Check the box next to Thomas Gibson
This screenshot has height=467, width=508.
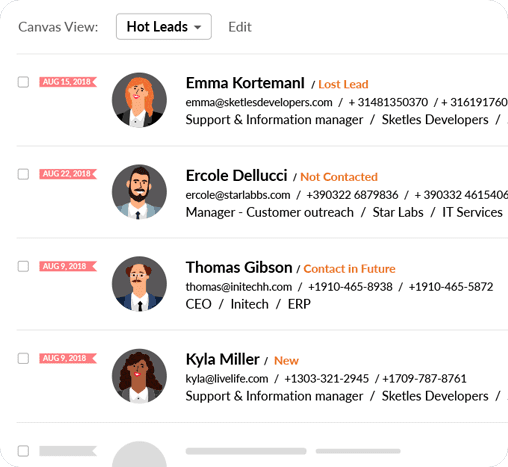point(23,266)
